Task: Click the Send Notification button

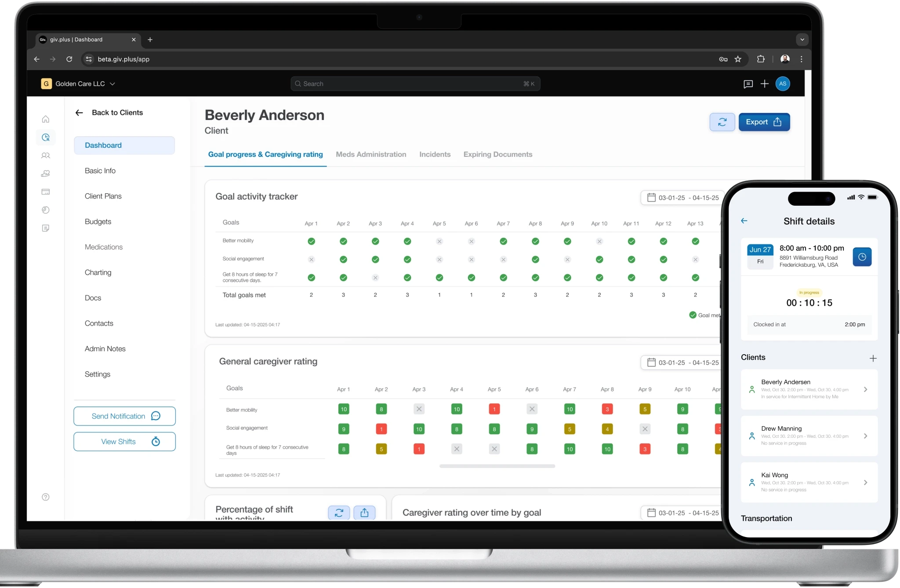Action: coord(124,416)
